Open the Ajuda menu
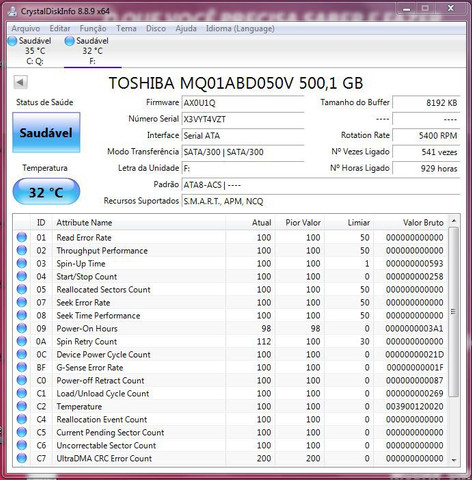This screenshot has height=480, width=472. pos(186,29)
